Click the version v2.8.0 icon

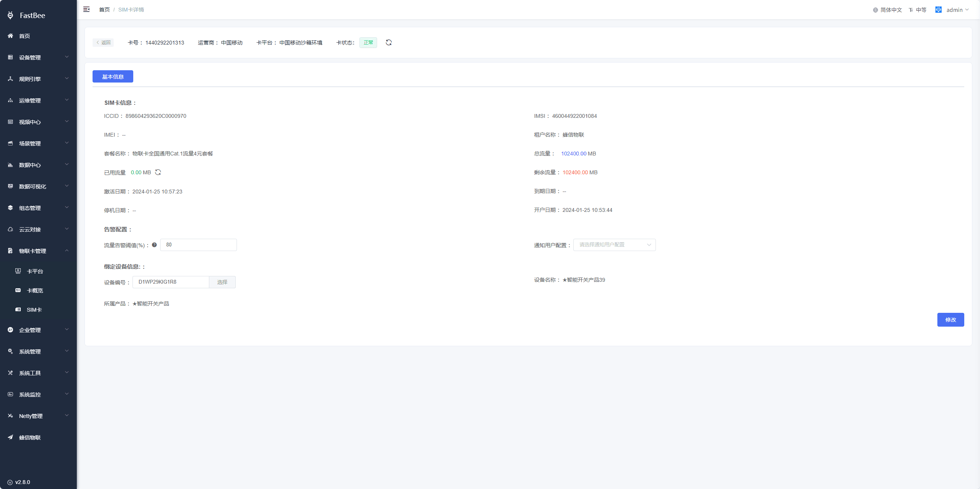[10, 482]
